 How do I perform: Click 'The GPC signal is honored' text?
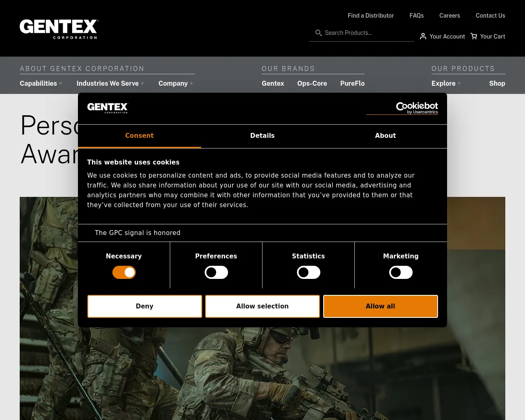pos(137,233)
